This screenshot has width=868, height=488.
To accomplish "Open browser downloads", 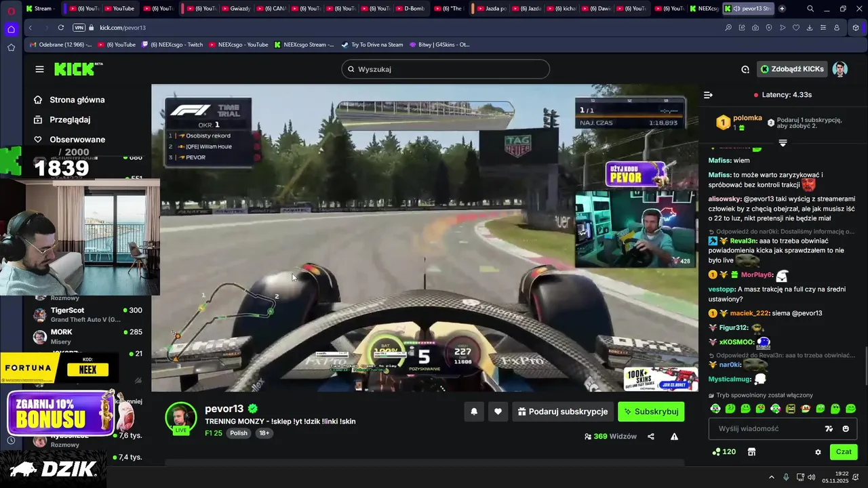I will click(x=810, y=28).
